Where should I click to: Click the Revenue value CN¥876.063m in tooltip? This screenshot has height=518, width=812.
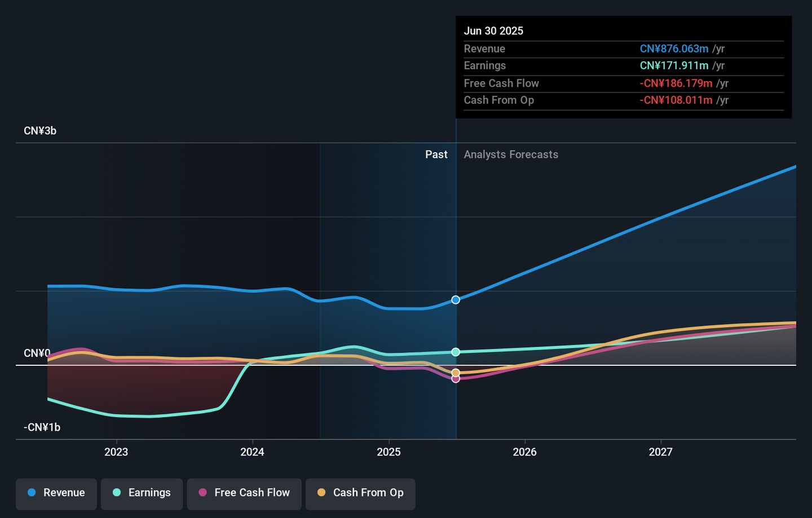(674, 49)
